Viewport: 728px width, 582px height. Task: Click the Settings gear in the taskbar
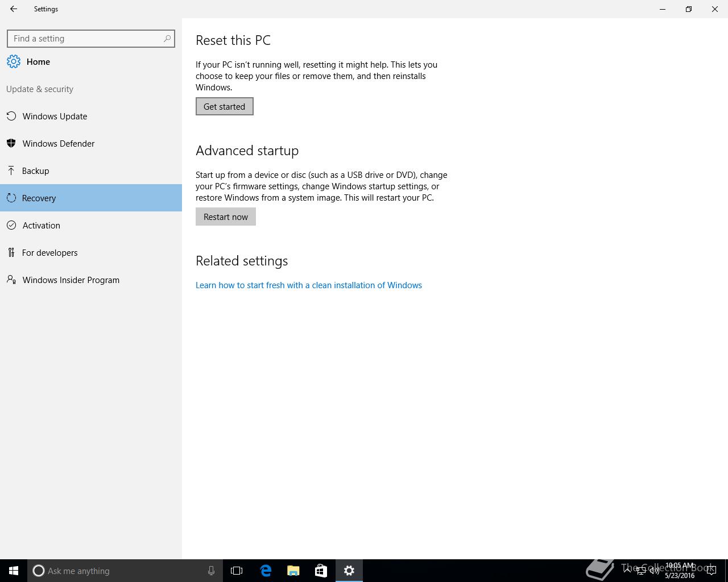click(x=349, y=571)
